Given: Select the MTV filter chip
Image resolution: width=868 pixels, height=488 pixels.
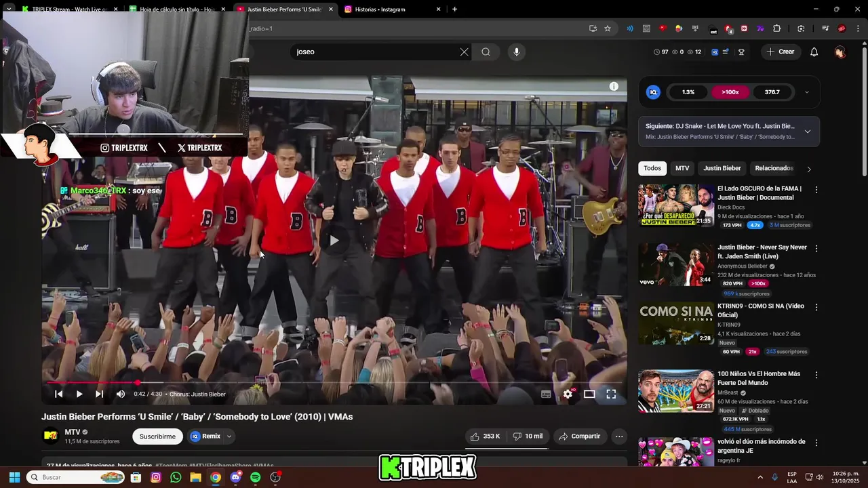Looking at the screenshot, I should pos(682,168).
